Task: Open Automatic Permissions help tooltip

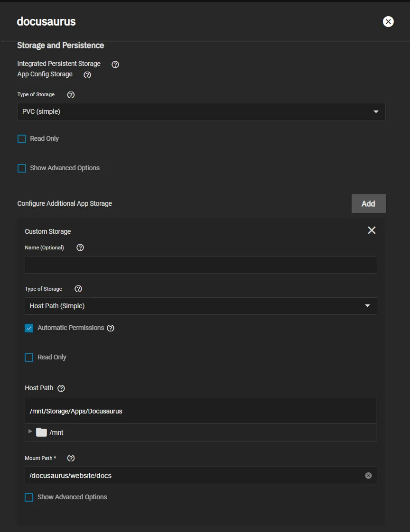Action: (x=111, y=328)
